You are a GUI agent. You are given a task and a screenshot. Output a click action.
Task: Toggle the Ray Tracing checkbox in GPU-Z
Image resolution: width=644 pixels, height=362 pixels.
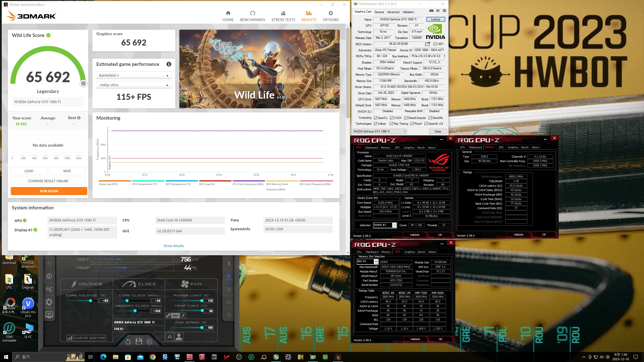pos(391,124)
